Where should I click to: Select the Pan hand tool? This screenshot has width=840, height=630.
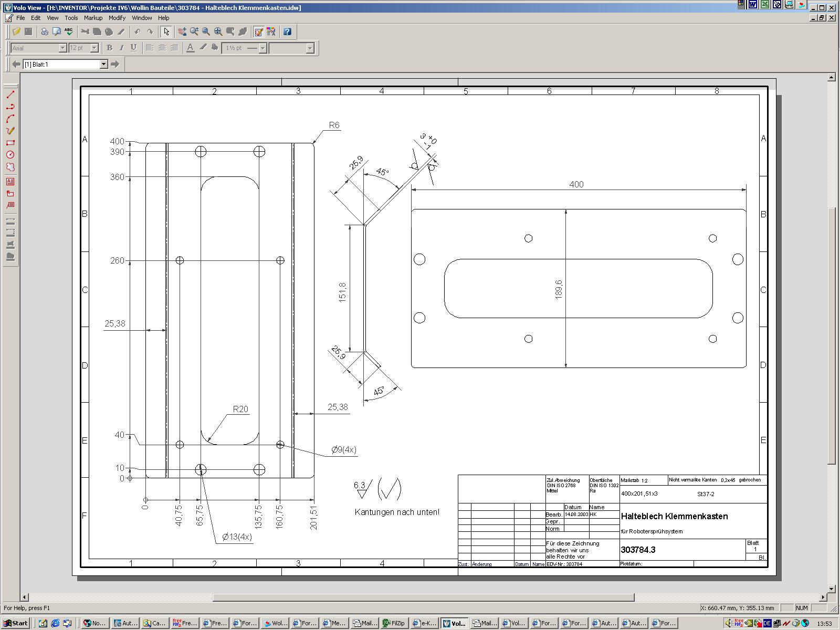pos(182,32)
